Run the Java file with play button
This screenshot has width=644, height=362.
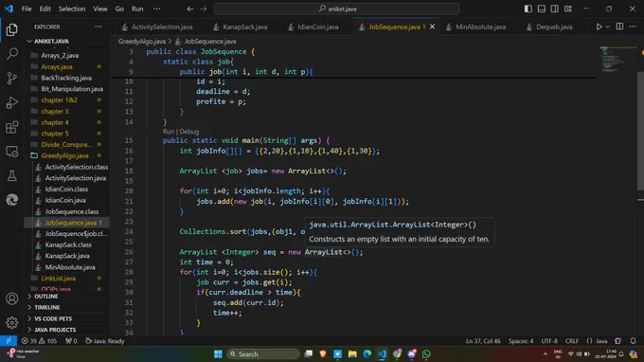coord(599,27)
